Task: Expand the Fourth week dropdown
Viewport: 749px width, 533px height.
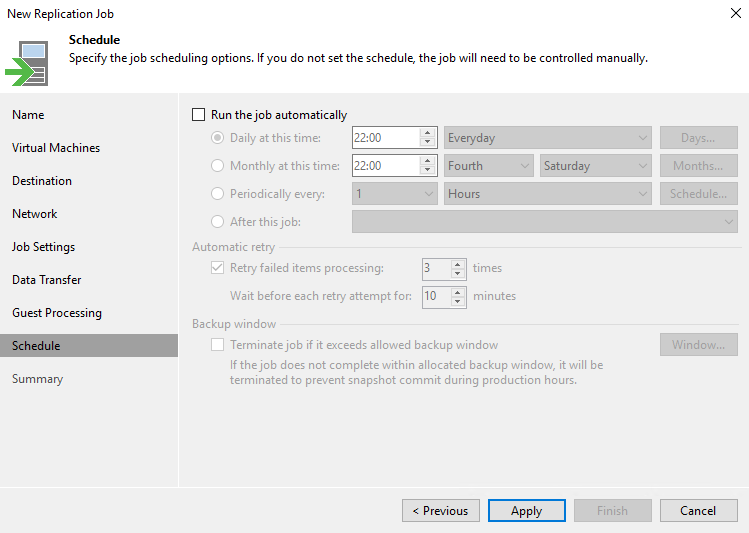Action: click(x=488, y=166)
